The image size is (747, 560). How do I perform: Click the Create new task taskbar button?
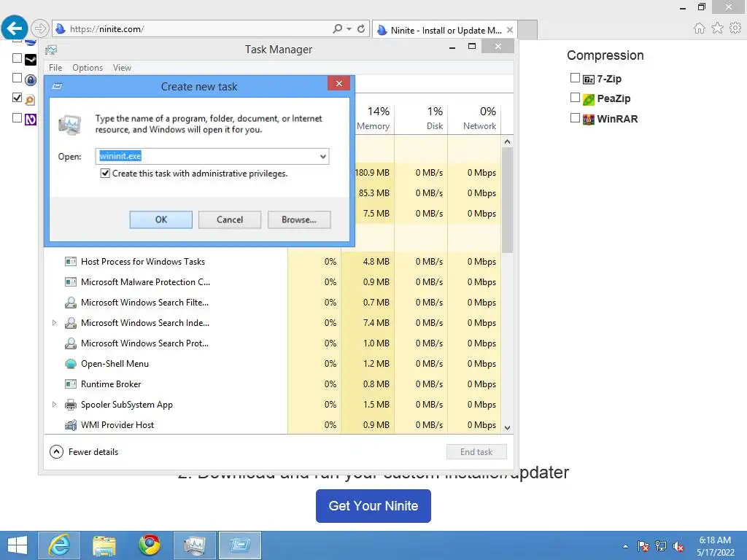click(239, 545)
